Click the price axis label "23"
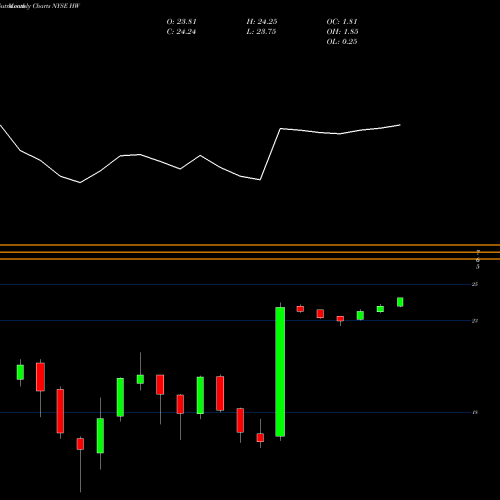 475,321
